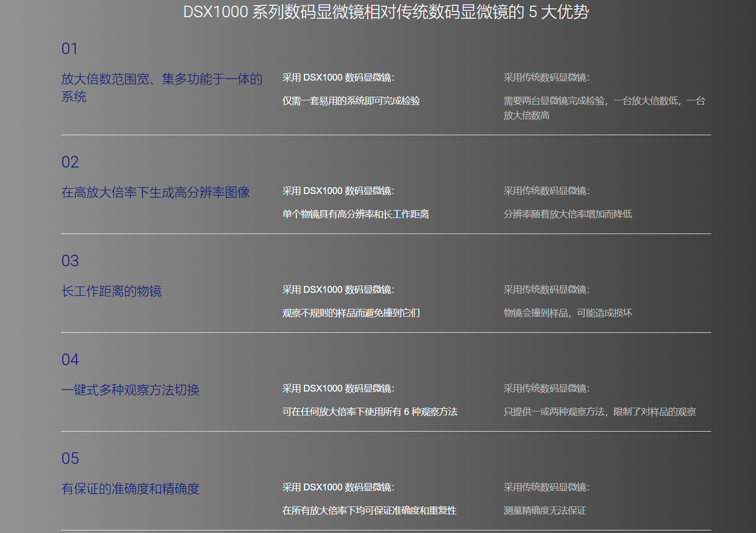The image size is (756, 533).
Task: Click text '测量精确度无法保证'
Action: pyautogui.click(x=545, y=511)
